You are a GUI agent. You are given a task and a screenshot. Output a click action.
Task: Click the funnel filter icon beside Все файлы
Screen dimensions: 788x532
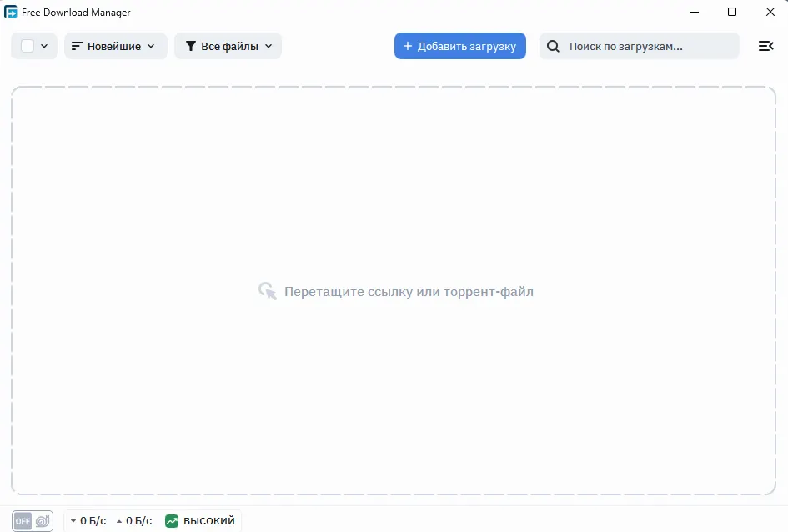[x=189, y=46]
